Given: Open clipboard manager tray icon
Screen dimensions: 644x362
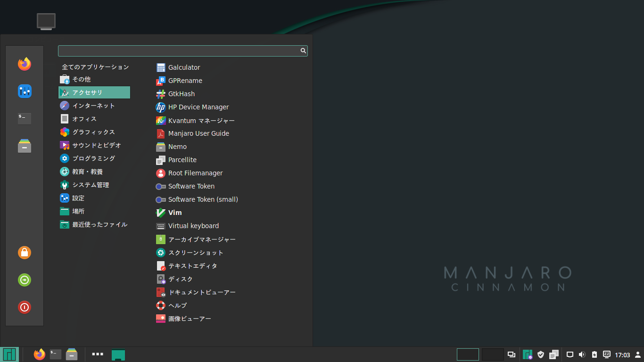Looking at the screenshot, I should click(554, 354).
